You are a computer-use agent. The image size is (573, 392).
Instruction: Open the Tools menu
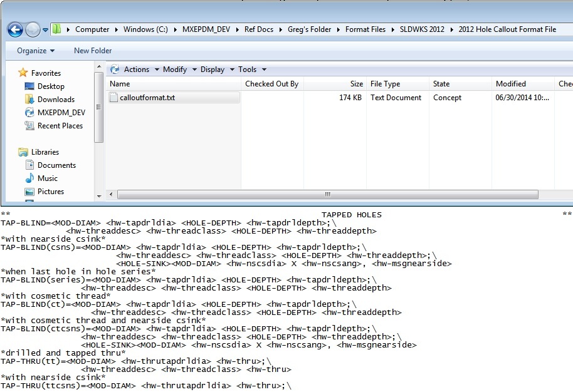pyautogui.click(x=252, y=70)
